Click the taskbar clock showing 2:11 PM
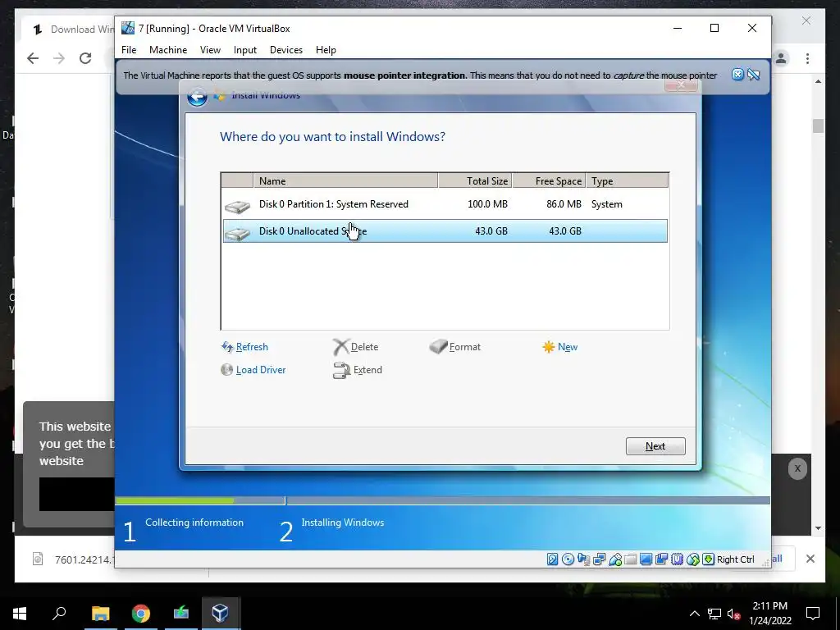 click(769, 614)
